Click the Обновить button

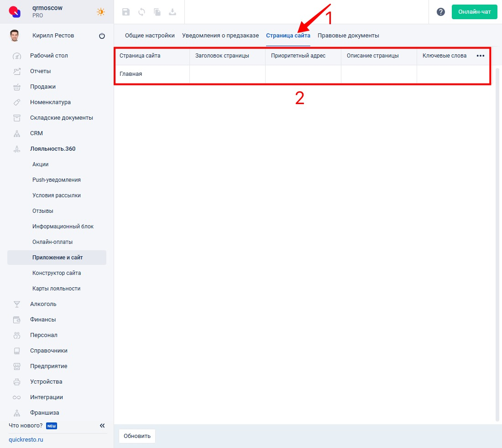[137, 436]
